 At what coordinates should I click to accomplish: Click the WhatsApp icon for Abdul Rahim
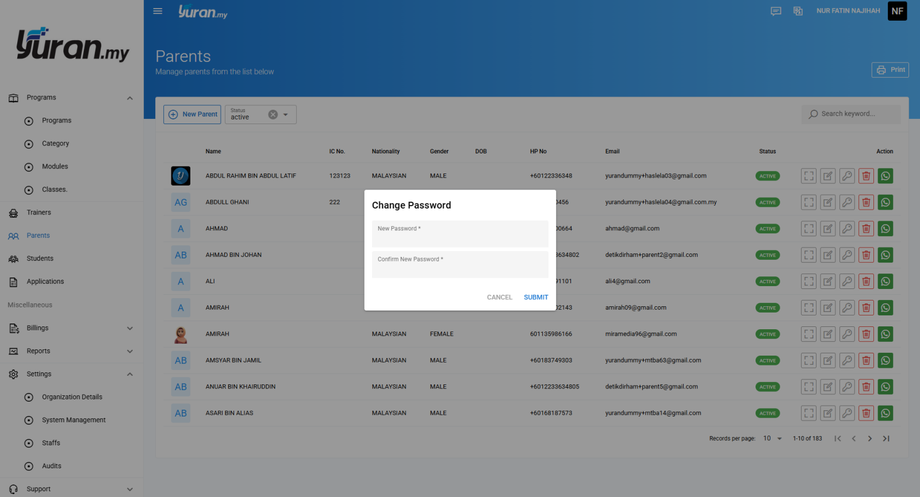(885, 176)
